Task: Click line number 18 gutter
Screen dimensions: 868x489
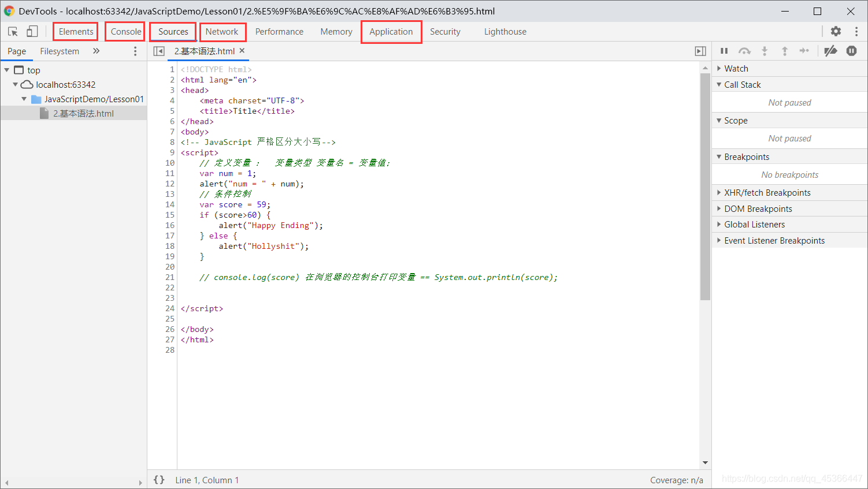Action: coord(170,246)
